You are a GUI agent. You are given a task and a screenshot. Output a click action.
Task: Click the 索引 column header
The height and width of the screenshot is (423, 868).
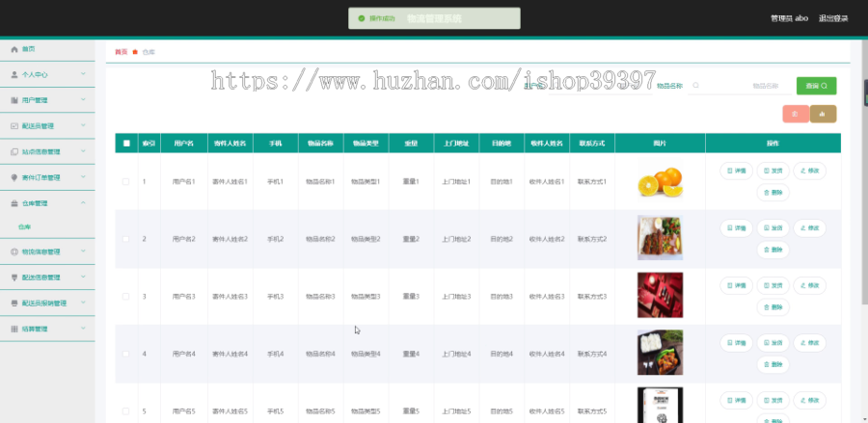click(x=149, y=144)
